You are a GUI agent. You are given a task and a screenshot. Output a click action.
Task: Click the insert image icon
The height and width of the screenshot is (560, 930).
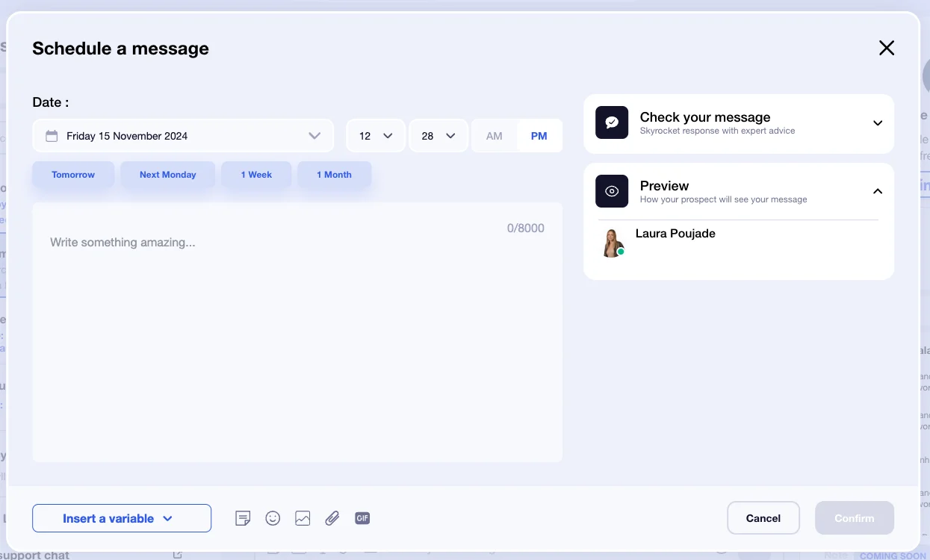tap(303, 518)
